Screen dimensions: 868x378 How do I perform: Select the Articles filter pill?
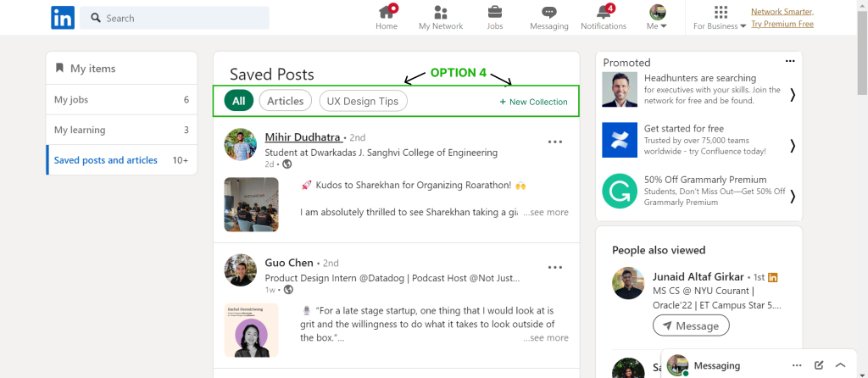[x=286, y=101]
